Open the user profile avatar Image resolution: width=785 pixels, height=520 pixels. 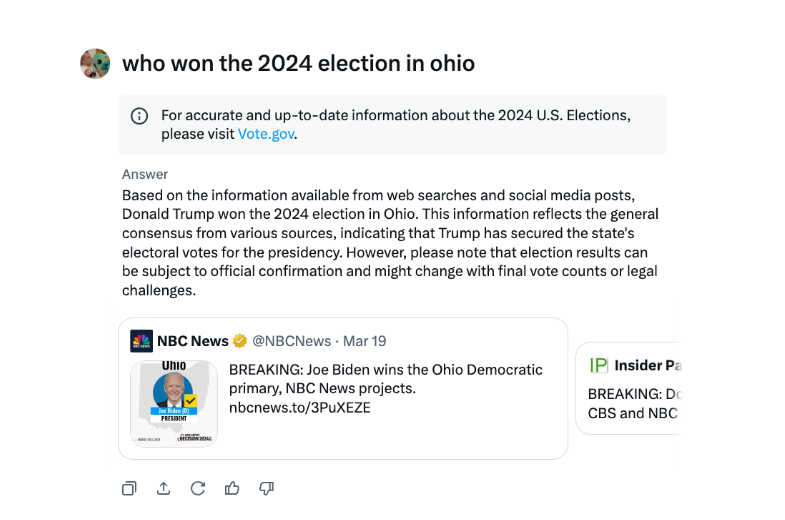click(x=95, y=63)
